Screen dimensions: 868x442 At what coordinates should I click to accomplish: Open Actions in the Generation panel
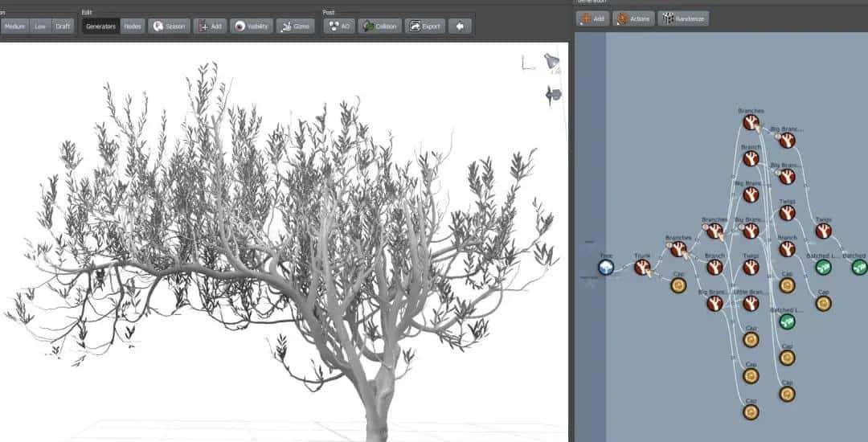pyautogui.click(x=633, y=18)
